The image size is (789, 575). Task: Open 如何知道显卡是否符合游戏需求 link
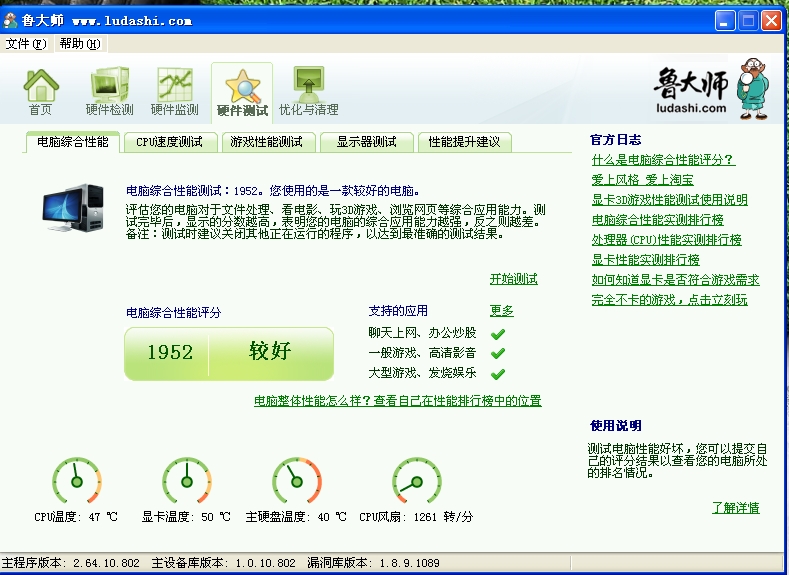click(x=676, y=280)
